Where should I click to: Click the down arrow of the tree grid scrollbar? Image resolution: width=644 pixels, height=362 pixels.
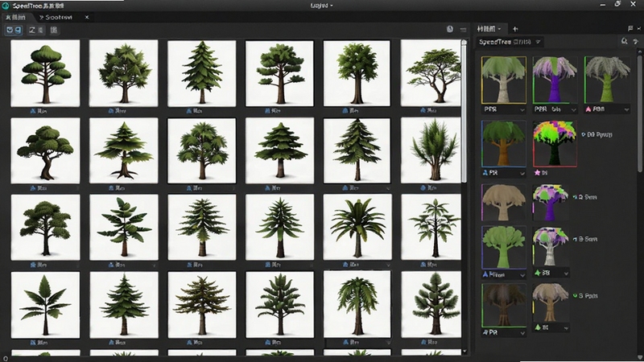(464, 352)
